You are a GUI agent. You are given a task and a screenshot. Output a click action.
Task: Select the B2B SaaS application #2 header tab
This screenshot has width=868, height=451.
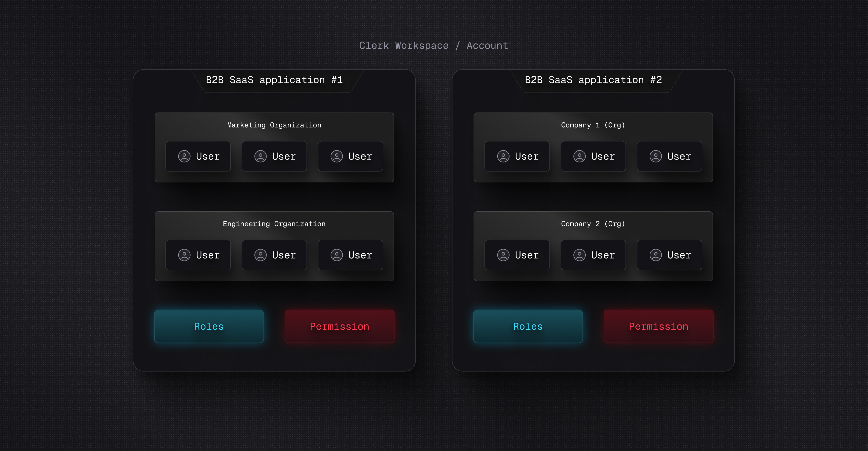593,80
